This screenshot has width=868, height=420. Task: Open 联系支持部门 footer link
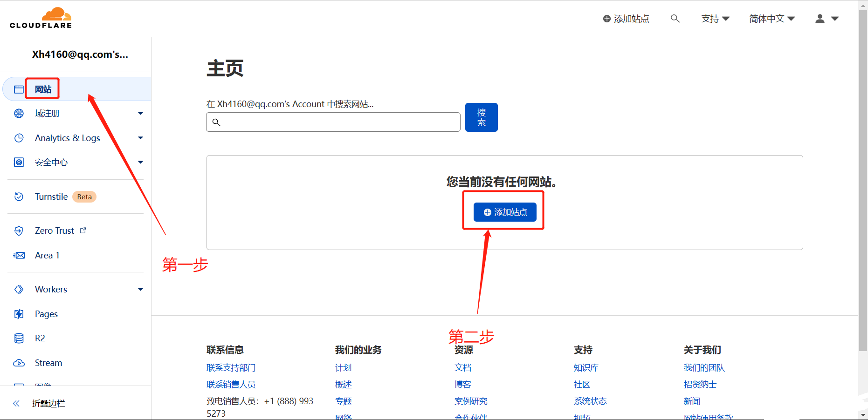[231, 367]
